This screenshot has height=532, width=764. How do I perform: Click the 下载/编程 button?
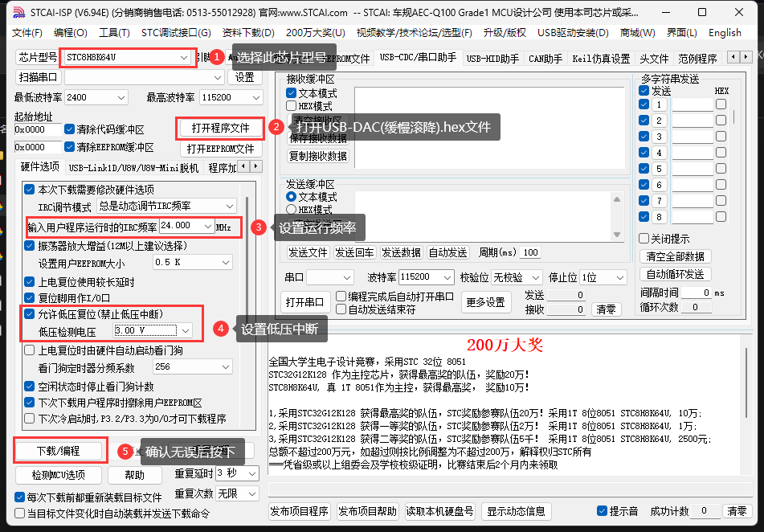pos(59,451)
